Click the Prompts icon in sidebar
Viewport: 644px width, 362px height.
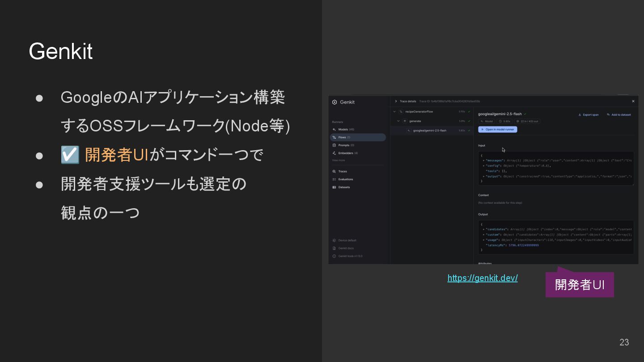pyautogui.click(x=334, y=145)
